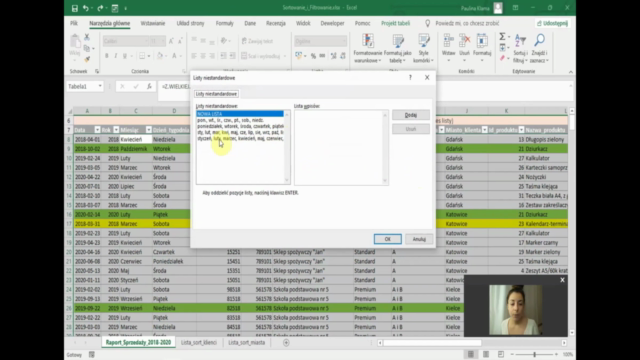
Task: Increase the font size
Action: click(171, 41)
